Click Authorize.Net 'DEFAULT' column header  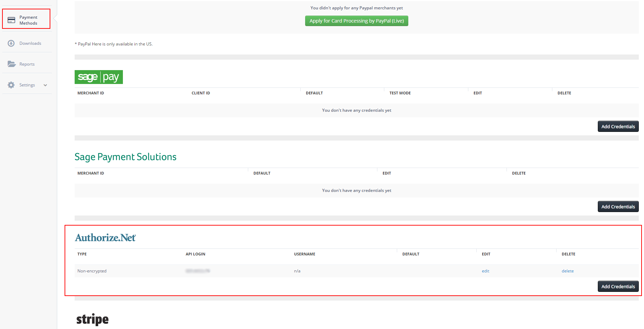(411, 254)
